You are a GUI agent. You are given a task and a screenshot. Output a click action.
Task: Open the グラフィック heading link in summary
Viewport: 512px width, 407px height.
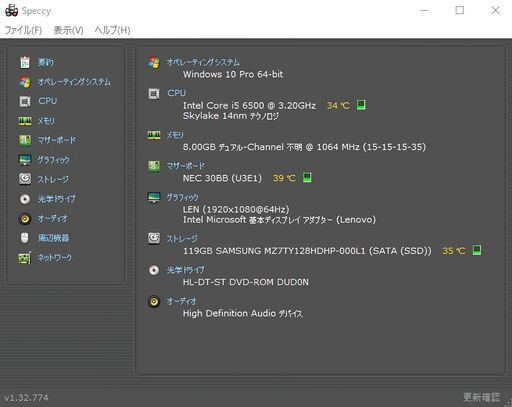click(182, 197)
